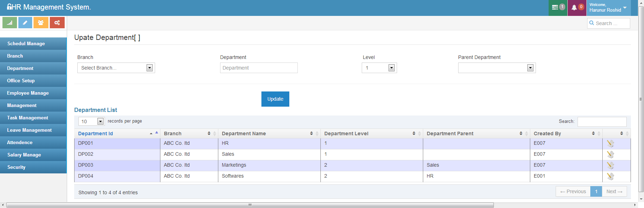Change the records per page dropdown
The height and width of the screenshot is (208, 644).
tap(91, 121)
